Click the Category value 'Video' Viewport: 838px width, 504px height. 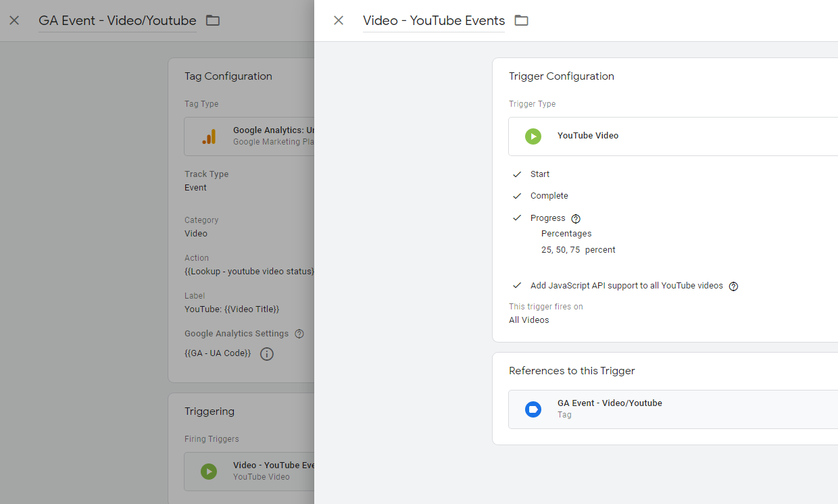tap(196, 234)
